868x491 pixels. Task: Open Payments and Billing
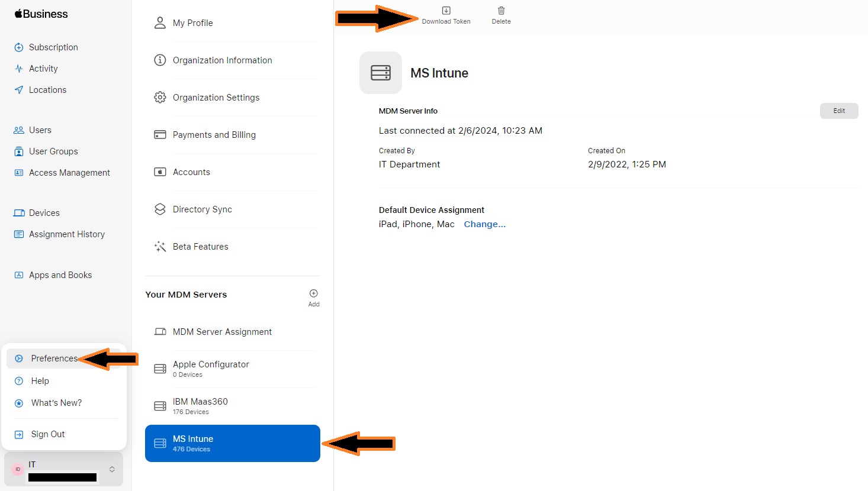click(x=214, y=134)
